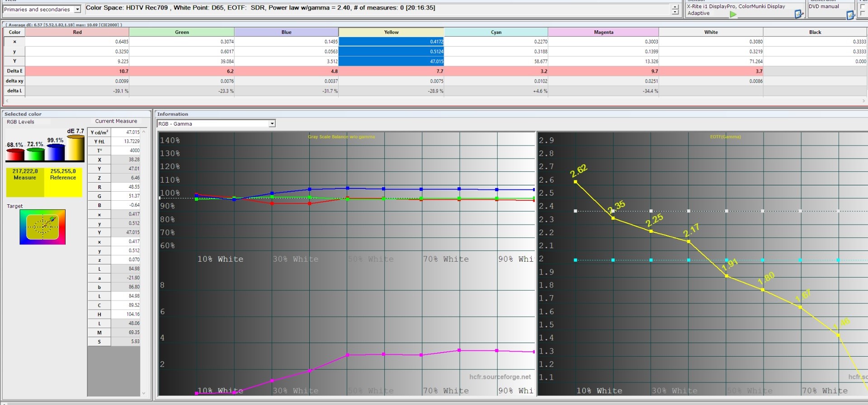Click the Reference color swatch 255,255,0
The height and width of the screenshot is (405, 868).
[63, 182]
